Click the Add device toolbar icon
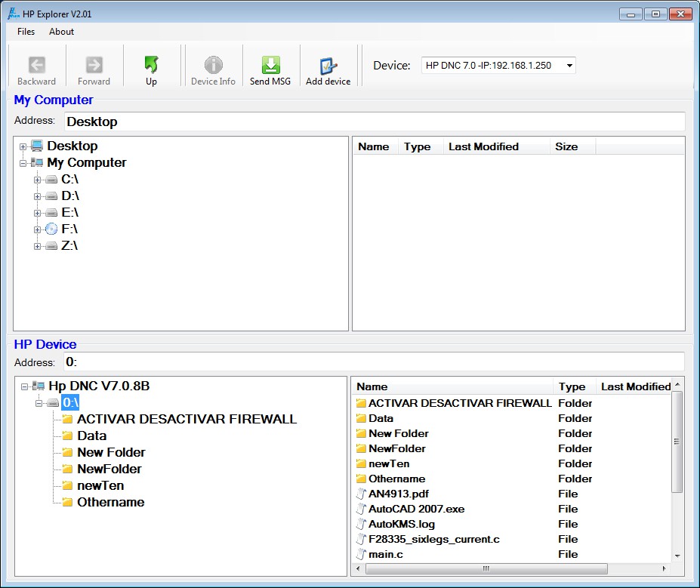The image size is (700, 588). (328, 65)
